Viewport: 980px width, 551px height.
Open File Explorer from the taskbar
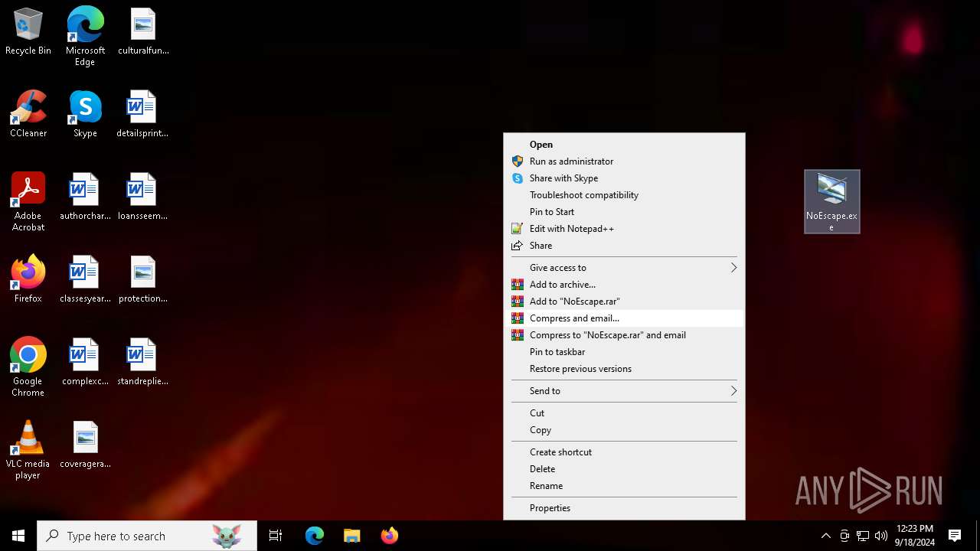point(351,536)
